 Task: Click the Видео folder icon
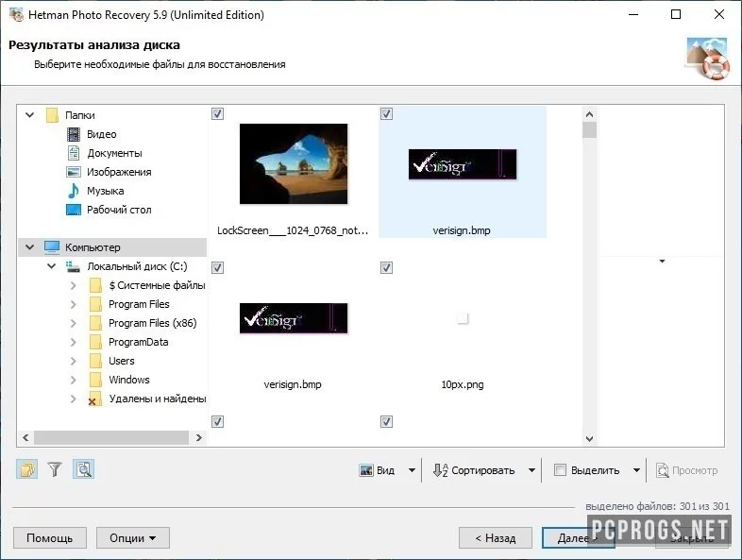pos(74,134)
